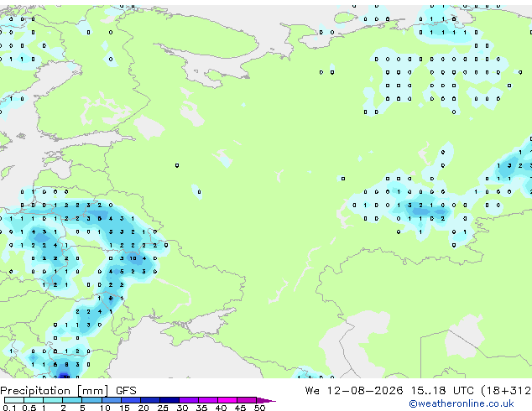Click legend label '15'
532x411 pixels.
pyautogui.click(x=124, y=408)
